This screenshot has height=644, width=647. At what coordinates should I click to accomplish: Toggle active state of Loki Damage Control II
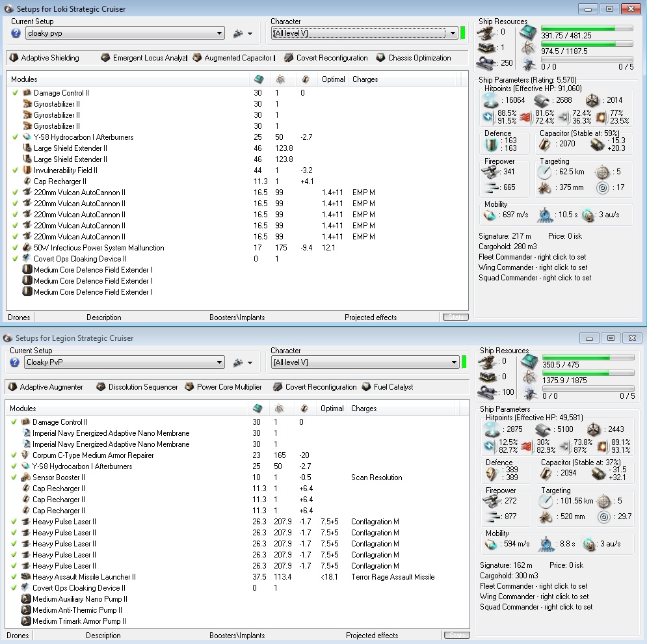click(15, 92)
